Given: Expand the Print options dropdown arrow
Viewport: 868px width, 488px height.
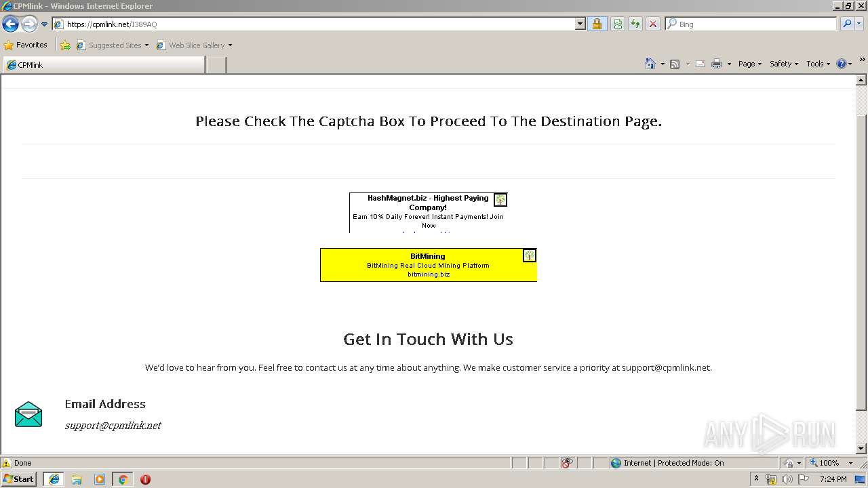Looking at the screenshot, I should [x=729, y=64].
